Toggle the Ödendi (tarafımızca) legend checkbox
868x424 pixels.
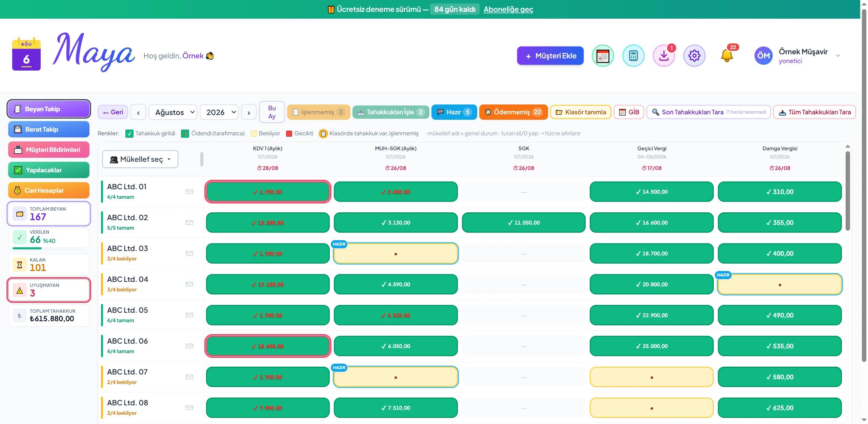pyautogui.click(x=185, y=134)
